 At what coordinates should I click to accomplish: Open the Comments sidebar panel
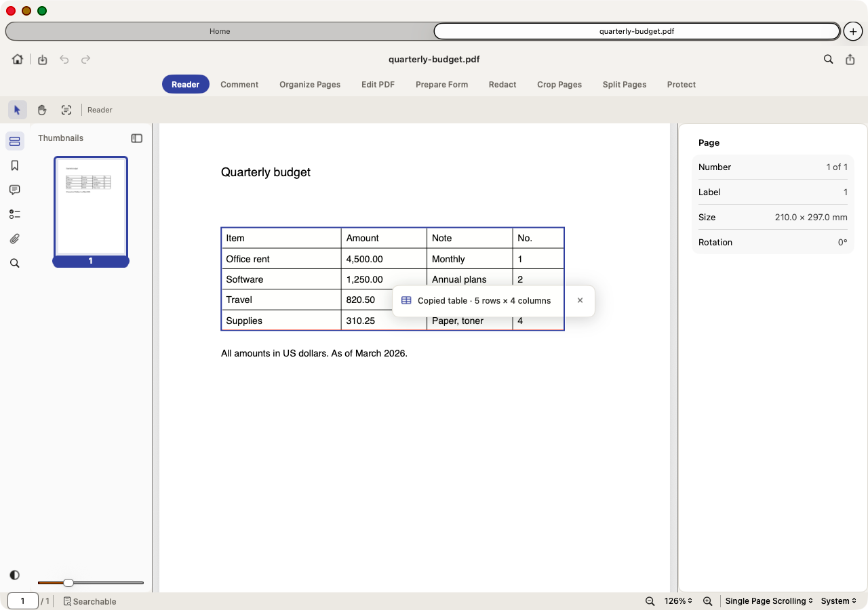15,190
